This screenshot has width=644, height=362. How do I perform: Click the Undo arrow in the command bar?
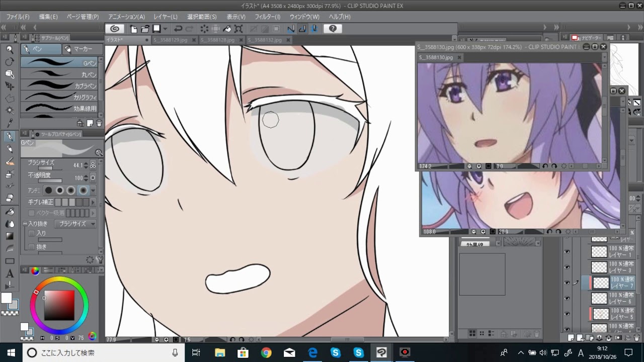pos(178,29)
